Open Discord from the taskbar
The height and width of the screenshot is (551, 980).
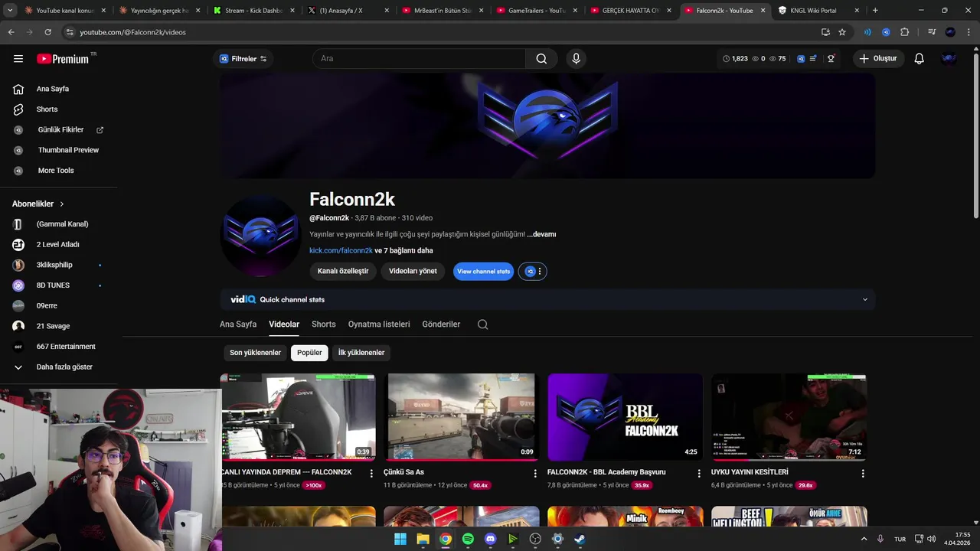click(x=491, y=539)
